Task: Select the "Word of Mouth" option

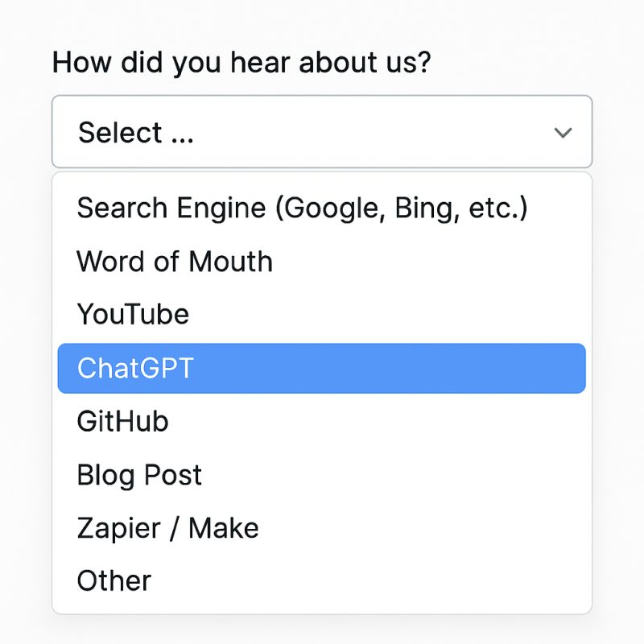Action: click(x=175, y=262)
